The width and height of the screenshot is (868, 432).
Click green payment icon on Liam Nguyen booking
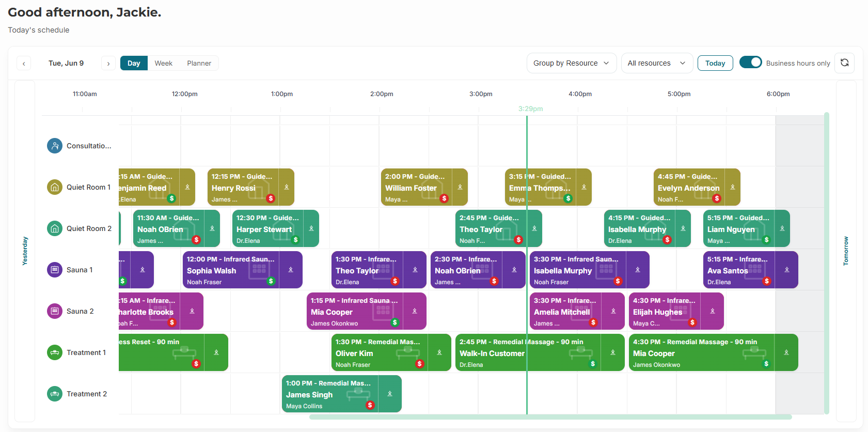pyautogui.click(x=766, y=240)
